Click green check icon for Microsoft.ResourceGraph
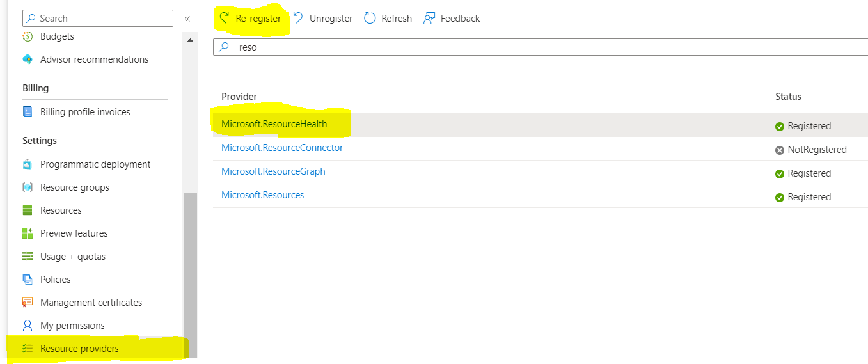Image resolution: width=868 pixels, height=364 pixels. pyautogui.click(x=780, y=174)
